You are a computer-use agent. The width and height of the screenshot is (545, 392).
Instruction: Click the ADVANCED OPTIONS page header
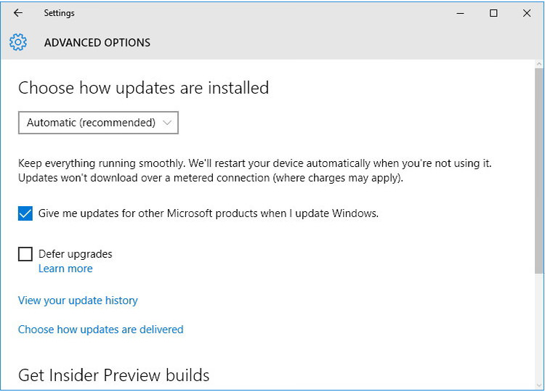pyautogui.click(x=97, y=43)
